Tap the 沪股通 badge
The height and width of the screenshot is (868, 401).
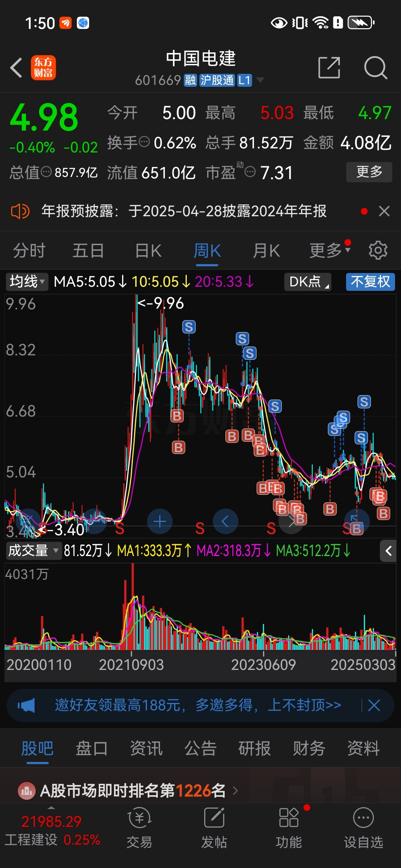217,80
